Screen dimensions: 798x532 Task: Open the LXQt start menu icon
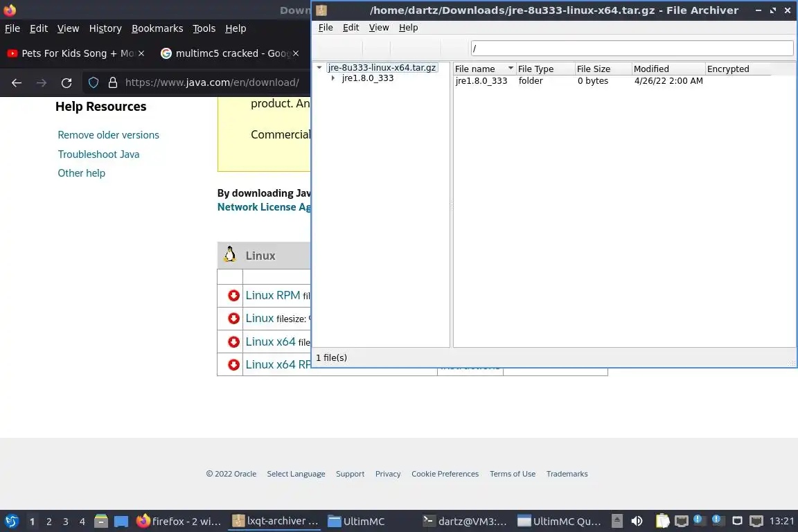coord(11,521)
